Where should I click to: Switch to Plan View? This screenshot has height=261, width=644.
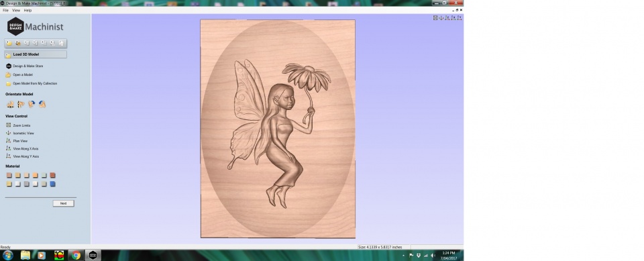20,141
